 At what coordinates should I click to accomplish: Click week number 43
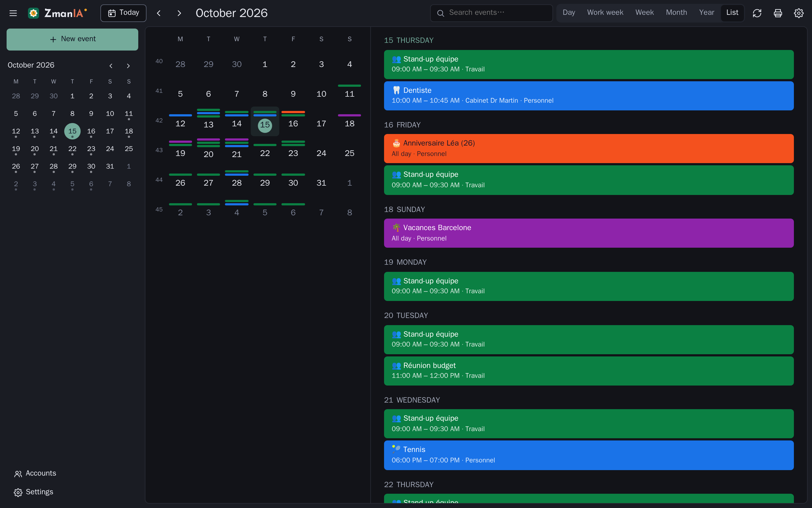click(159, 150)
